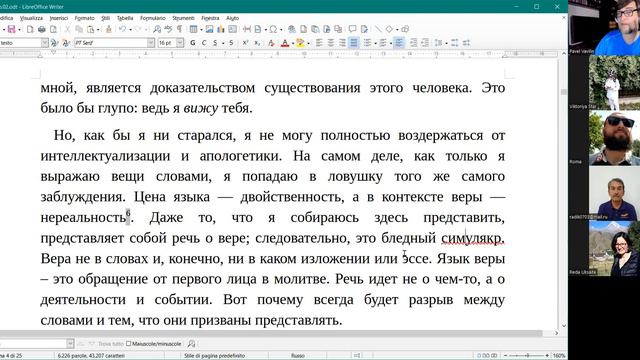Increase paragraph spacing icon
The width and height of the screenshot is (640, 360).
pyautogui.click(x=455, y=43)
